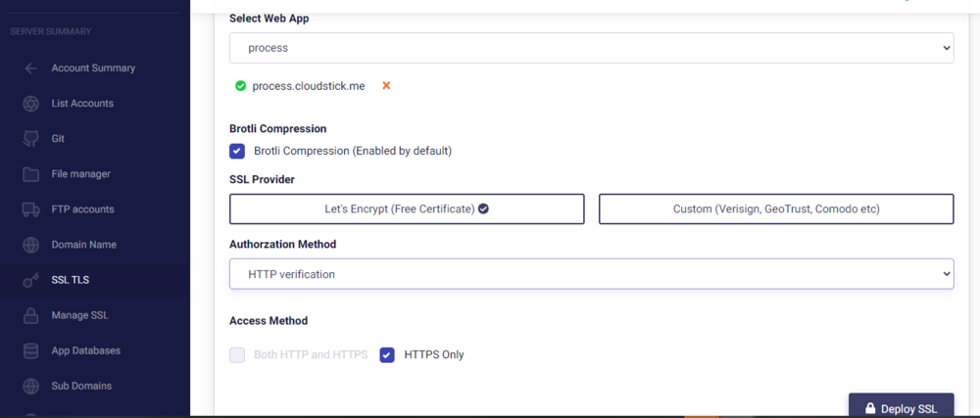The width and height of the screenshot is (980, 418).
Task: Open the Select Web App dropdown
Action: click(591, 47)
